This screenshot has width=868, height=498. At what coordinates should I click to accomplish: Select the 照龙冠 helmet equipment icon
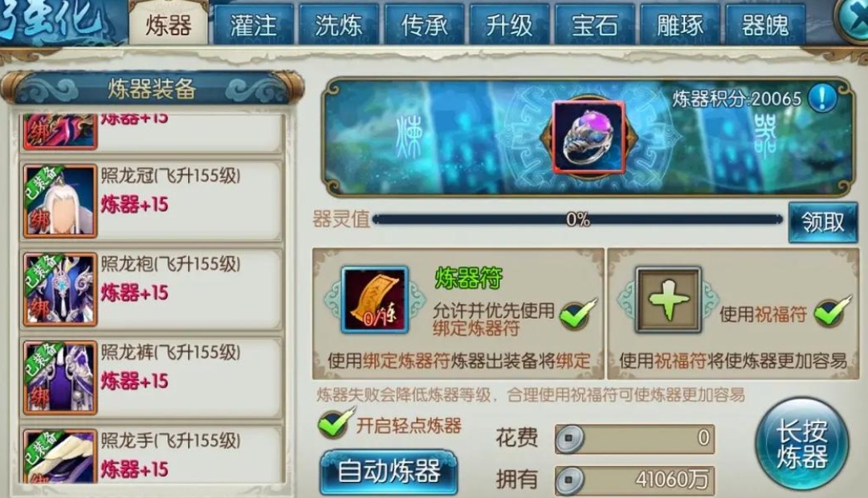tap(60, 202)
